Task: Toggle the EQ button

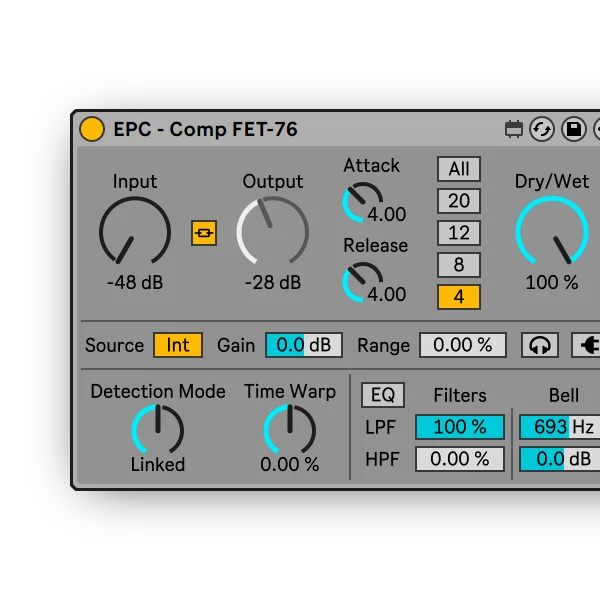Action: [x=383, y=395]
